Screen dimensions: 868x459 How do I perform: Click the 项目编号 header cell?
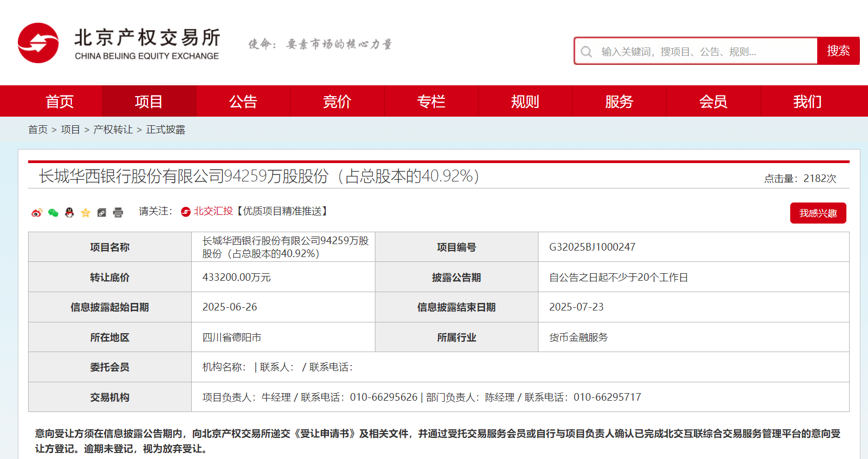point(456,247)
